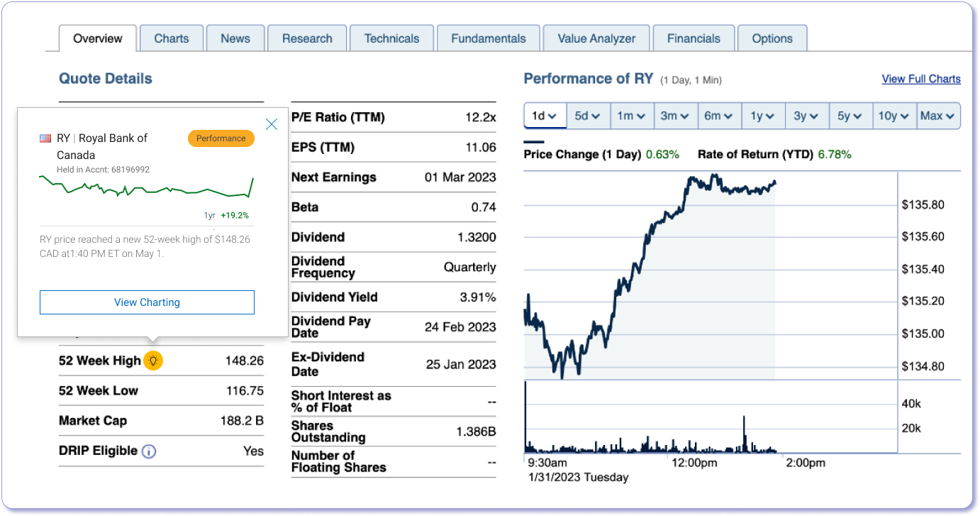Click the $135.80 price axis label
This screenshot has height=516, width=980.
coord(923,205)
